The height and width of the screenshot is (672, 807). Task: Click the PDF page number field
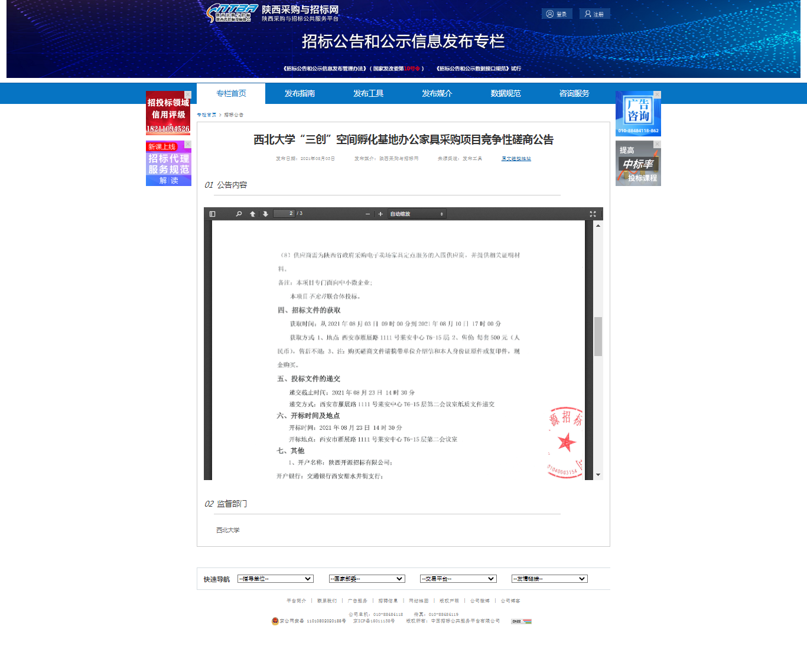pos(284,214)
